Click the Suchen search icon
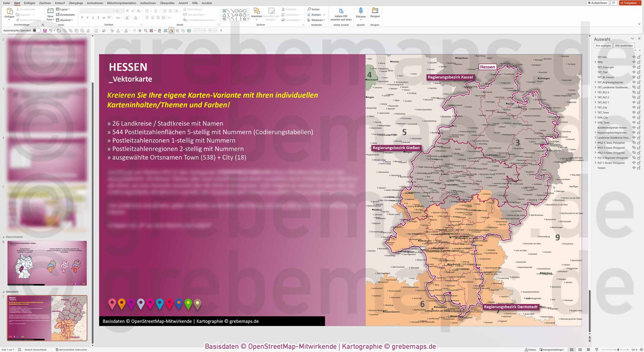This screenshot has height=352, width=644. pos(309,9)
